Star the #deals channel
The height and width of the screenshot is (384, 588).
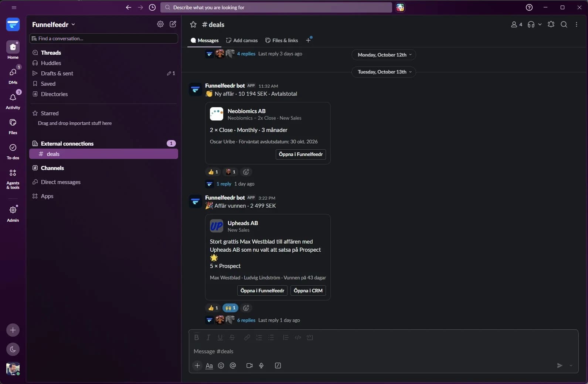(x=193, y=24)
